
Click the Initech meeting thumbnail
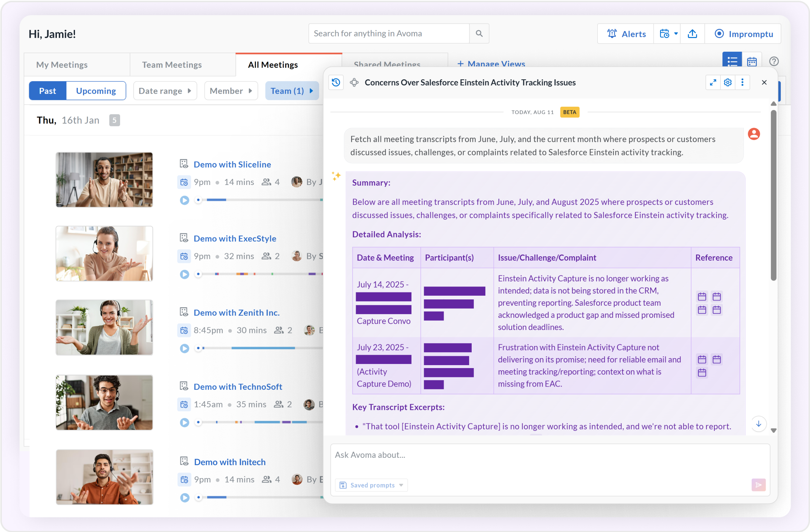pyautogui.click(x=105, y=477)
